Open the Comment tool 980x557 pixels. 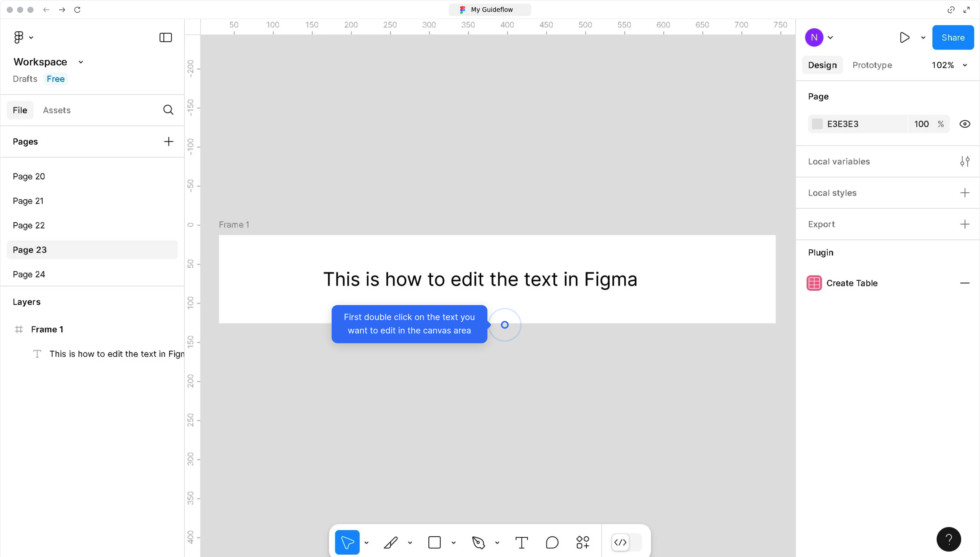pos(552,542)
